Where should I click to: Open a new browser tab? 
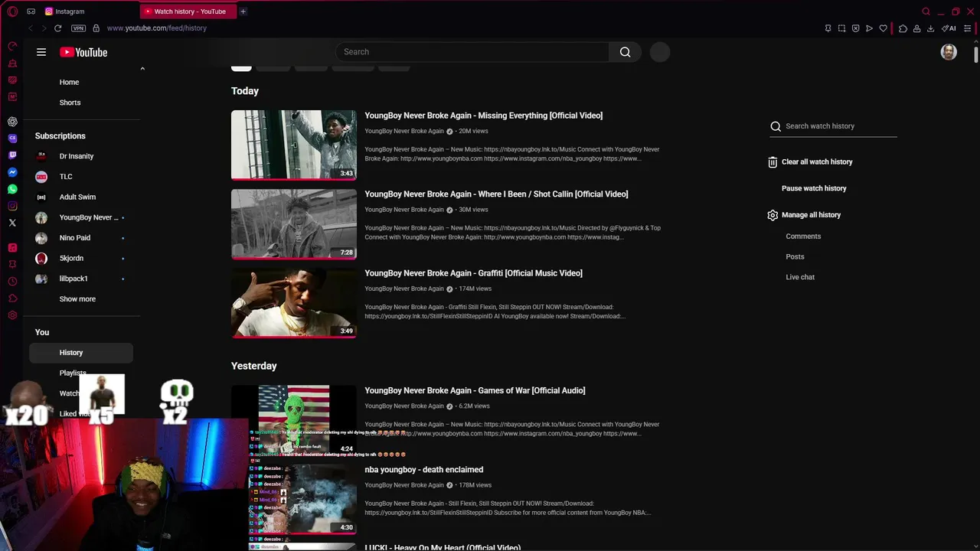[243, 11]
